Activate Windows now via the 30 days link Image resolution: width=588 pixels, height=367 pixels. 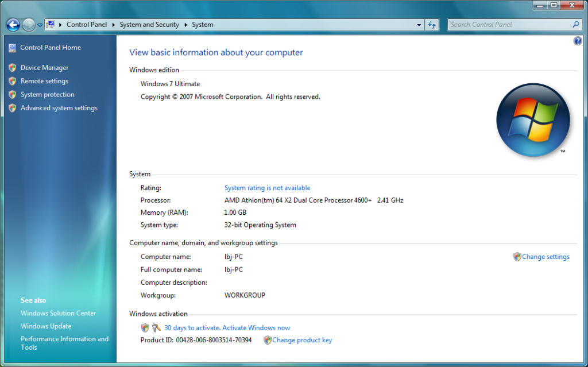tap(227, 328)
